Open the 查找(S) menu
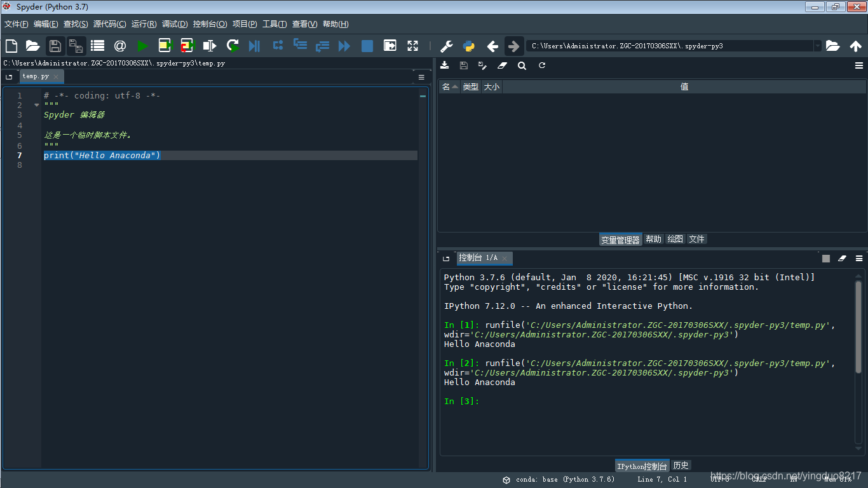The image size is (868, 488). (76, 24)
